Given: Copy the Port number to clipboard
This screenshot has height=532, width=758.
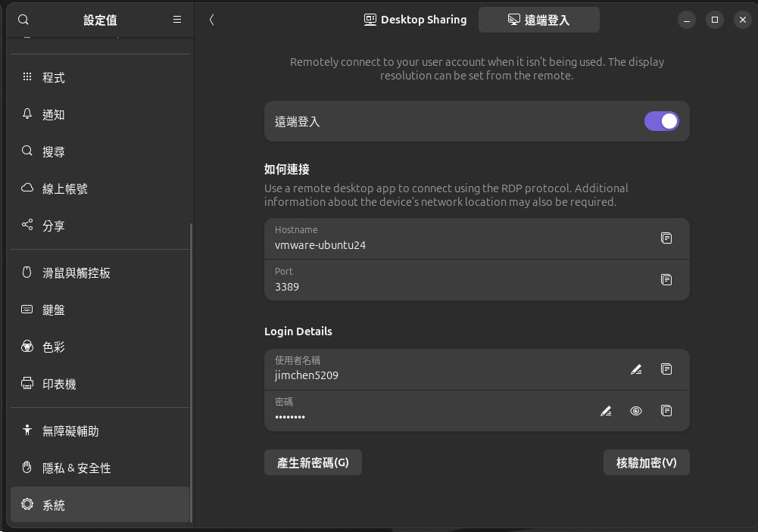Looking at the screenshot, I should [666, 280].
